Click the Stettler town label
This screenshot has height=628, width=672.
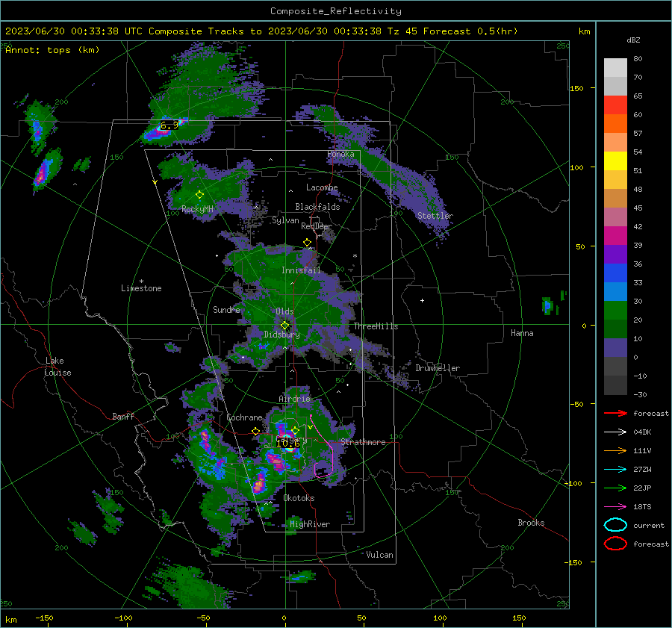click(435, 216)
